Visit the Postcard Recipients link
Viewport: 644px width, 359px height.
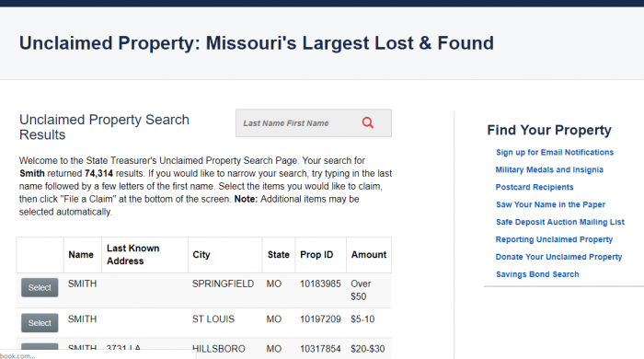(535, 187)
